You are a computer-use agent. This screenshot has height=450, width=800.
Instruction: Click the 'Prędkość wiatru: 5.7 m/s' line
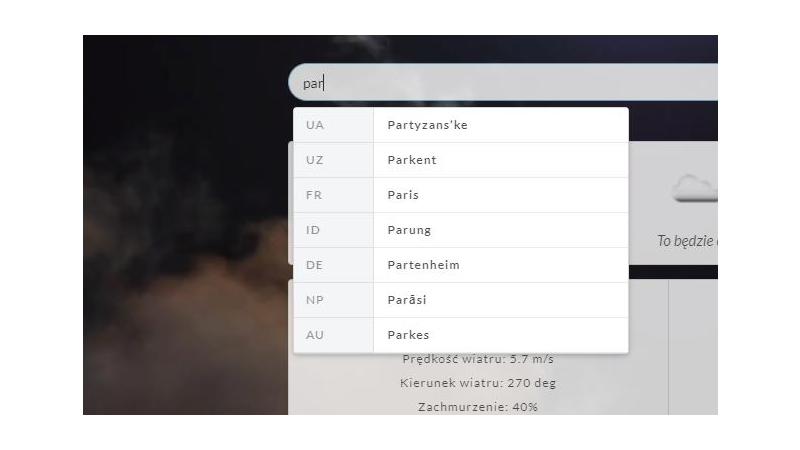tap(478, 359)
